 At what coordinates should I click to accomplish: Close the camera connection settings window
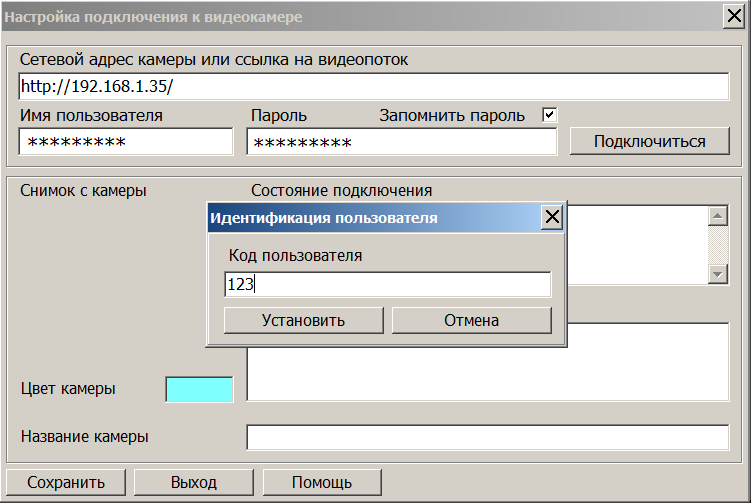(x=734, y=17)
